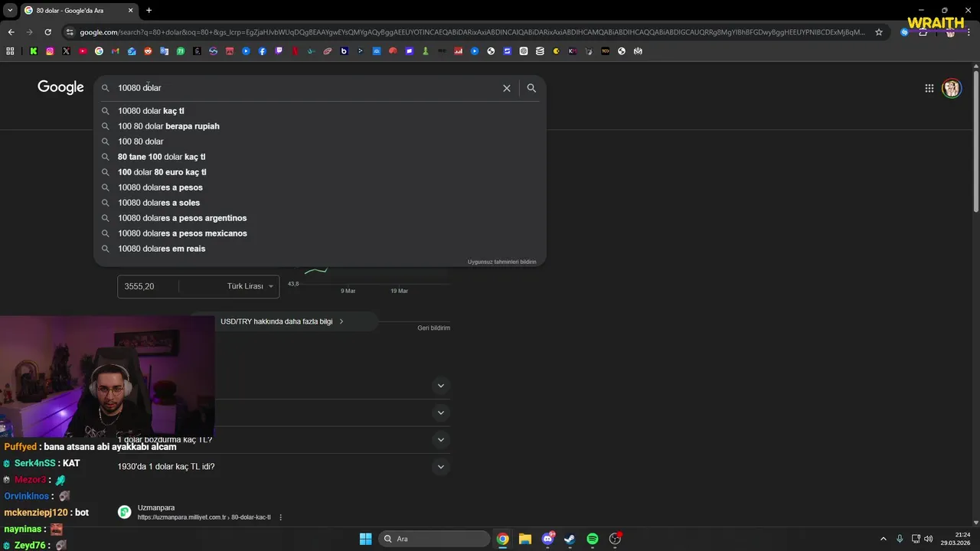Screen dimensions: 980x551
Task: Click the Google logo
Action: (60, 87)
